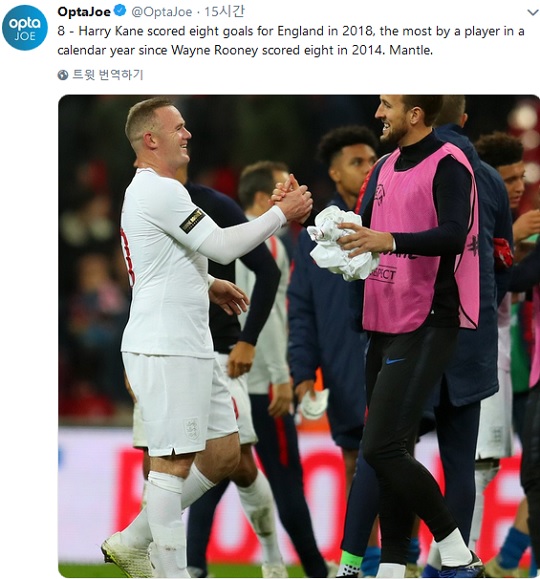The width and height of the screenshot is (540, 579).
Task: Open the 15시간 timestamp permalink
Action: point(224,11)
